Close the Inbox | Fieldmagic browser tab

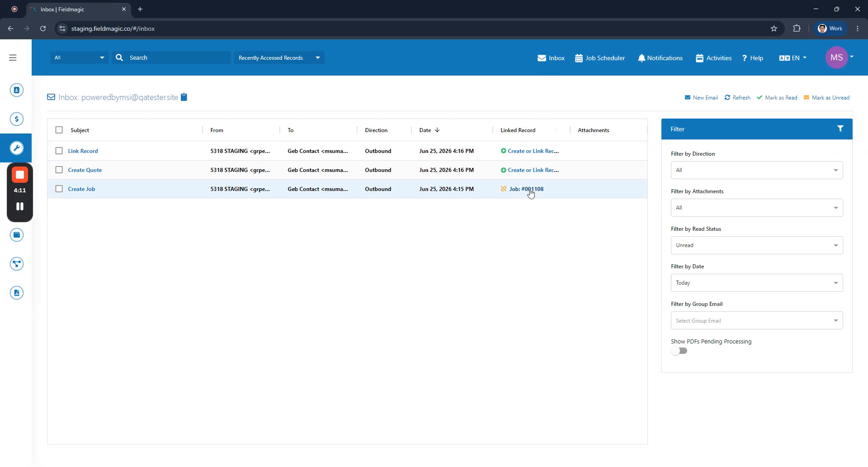(124, 9)
